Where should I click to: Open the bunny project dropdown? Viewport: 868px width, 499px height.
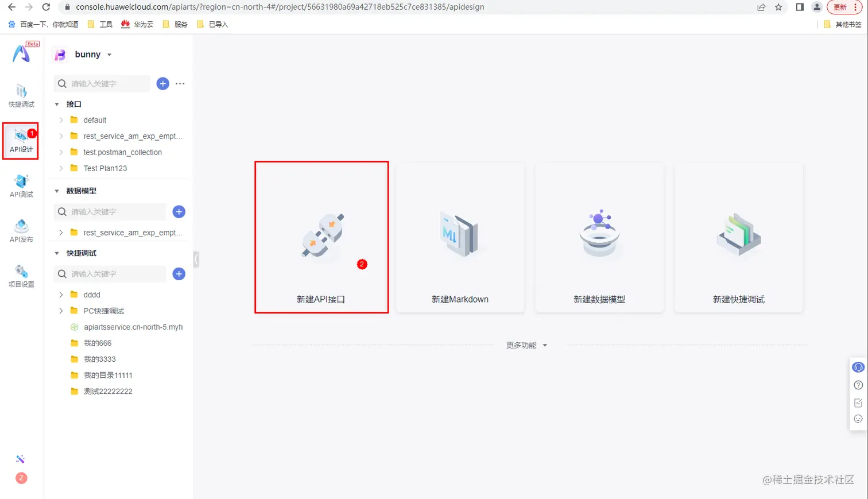point(93,55)
